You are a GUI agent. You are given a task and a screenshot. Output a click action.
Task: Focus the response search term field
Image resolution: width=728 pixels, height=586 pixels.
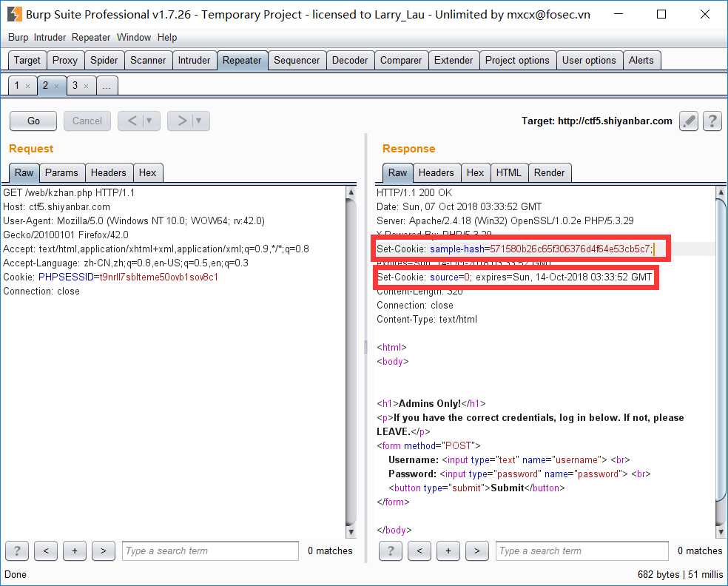[582, 550]
